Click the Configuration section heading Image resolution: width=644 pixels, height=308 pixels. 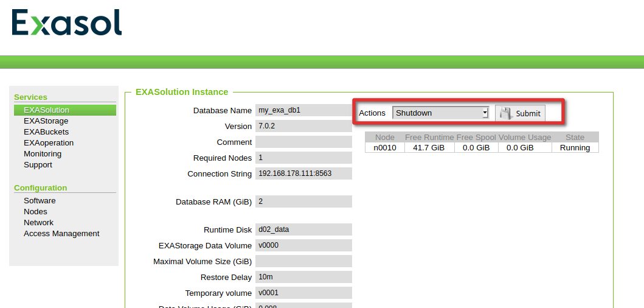click(41, 188)
